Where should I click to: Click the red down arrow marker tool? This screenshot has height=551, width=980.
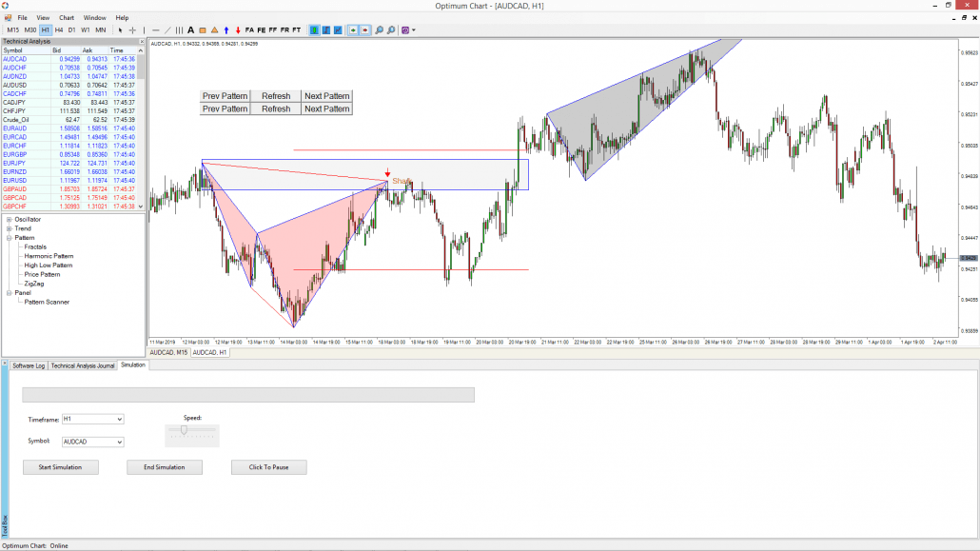(x=237, y=30)
